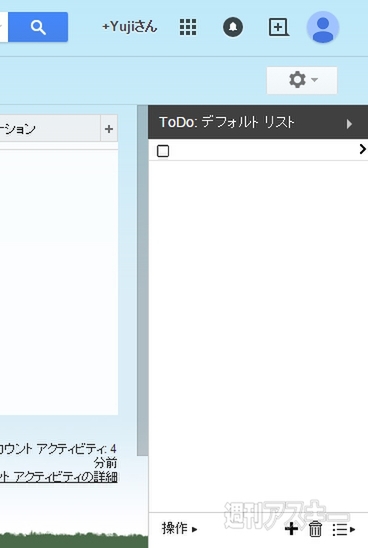Show notifications via the bell icon
The width and height of the screenshot is (368, 548).
click(233, 27)
